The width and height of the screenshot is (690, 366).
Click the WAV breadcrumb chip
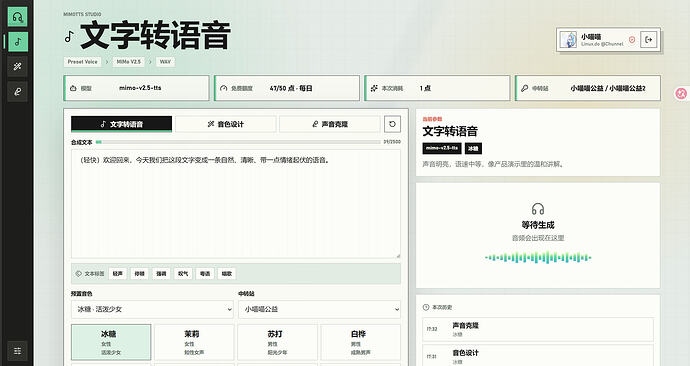165,62
